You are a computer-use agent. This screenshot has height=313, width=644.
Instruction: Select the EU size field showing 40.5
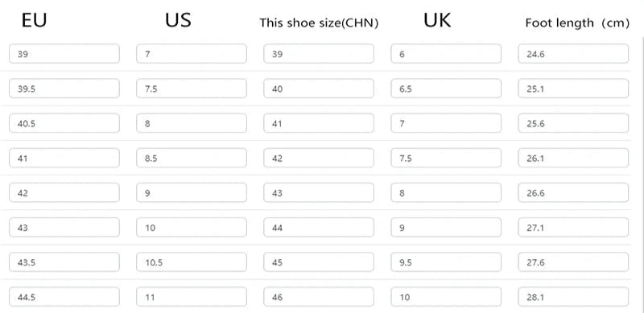(x=64, y=123)
